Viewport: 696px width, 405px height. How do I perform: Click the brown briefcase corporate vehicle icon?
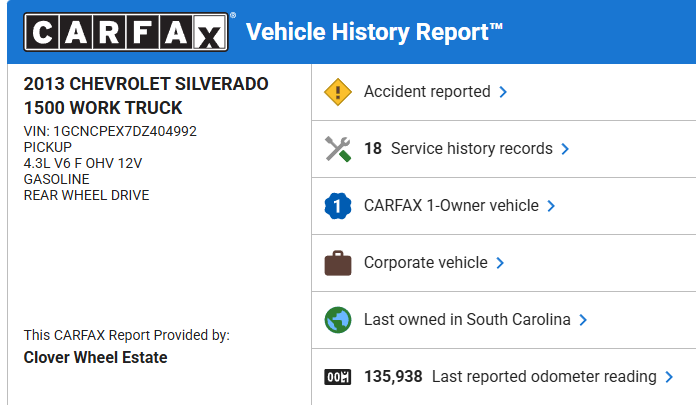tap(338, 263)
